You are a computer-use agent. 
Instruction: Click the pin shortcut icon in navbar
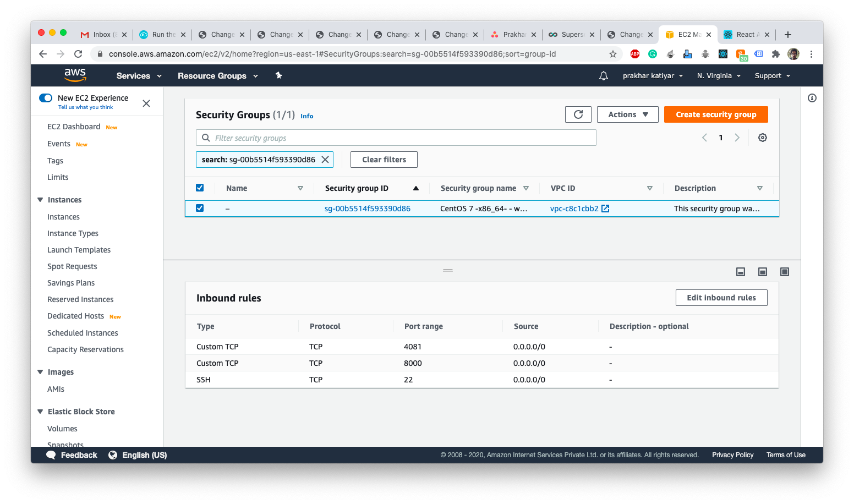pos(279,75)
